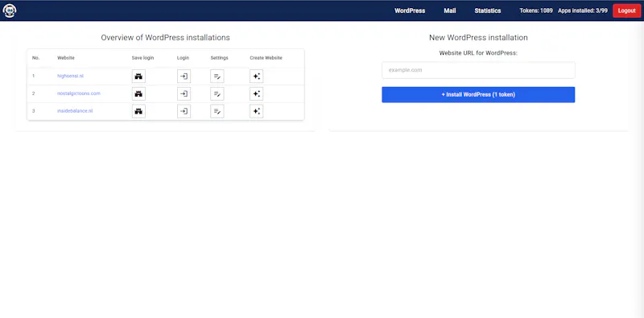Click the red Logout button
Image resolution: width=644 pixels, height=318 pixels.
click(627, 10)
